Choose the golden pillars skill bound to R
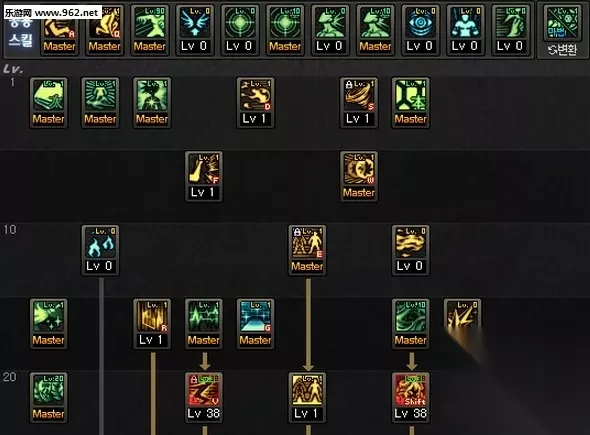Screen dimensions: 590x435 tap(152, 324)
